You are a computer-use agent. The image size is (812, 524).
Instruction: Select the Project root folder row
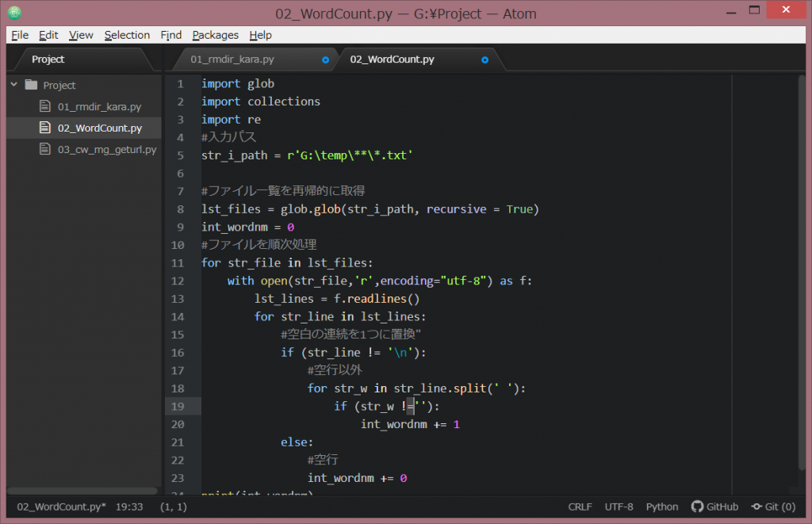point(84,85)
